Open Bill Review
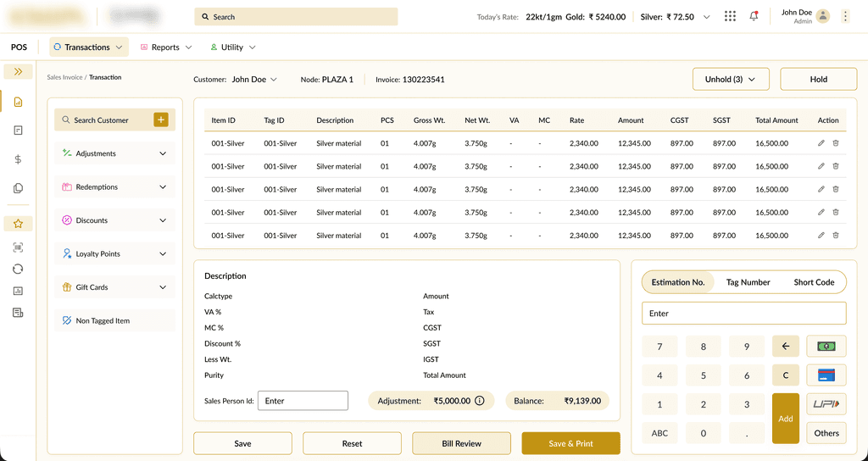 [x=462, y=443]
